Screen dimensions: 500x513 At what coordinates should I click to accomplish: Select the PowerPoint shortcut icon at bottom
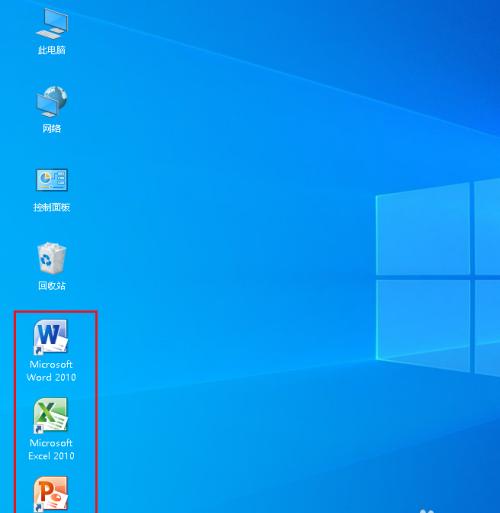coord(51,494)
